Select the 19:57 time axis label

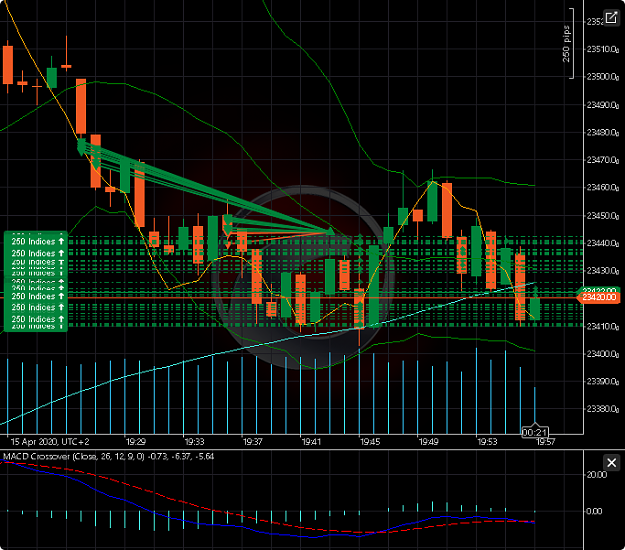(545, 442)
